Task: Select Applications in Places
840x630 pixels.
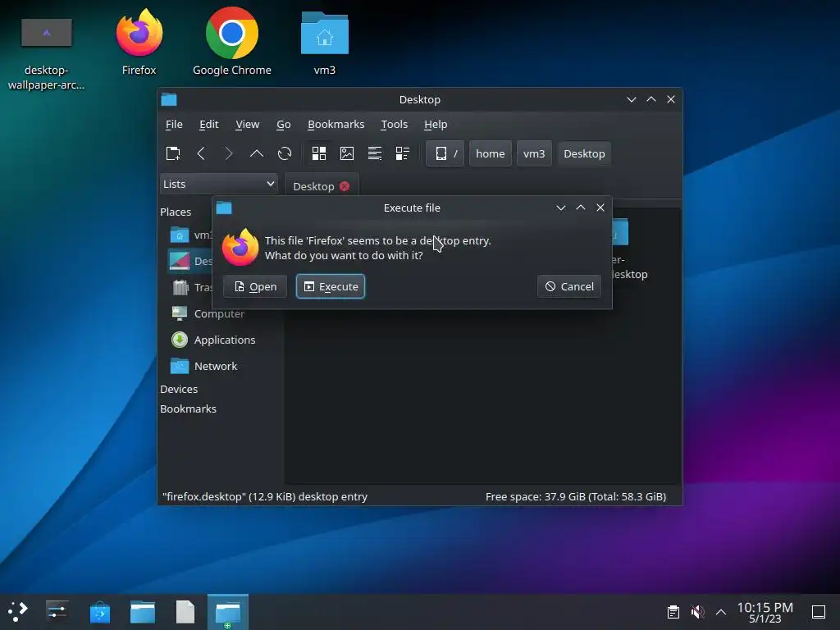Action: (225, 340)
